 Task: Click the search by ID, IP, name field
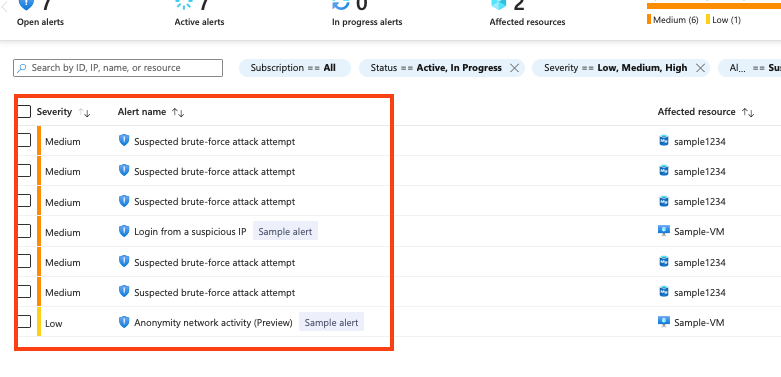coord(118,68)
